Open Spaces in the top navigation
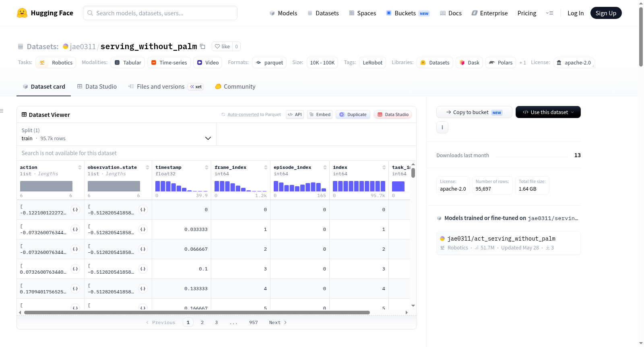This screenshot has height=347, width=644. (x=363, y=13)
